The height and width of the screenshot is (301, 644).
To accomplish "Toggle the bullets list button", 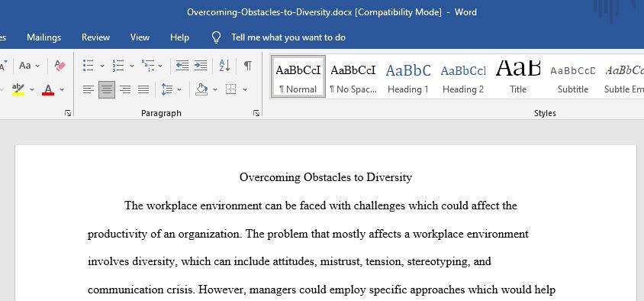I will [88, 66].
